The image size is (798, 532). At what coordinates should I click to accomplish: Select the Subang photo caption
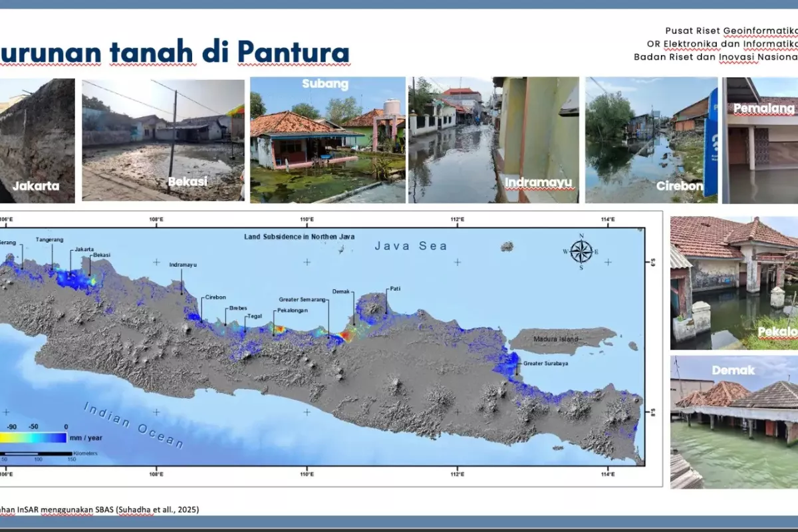(x=325, y=84)
